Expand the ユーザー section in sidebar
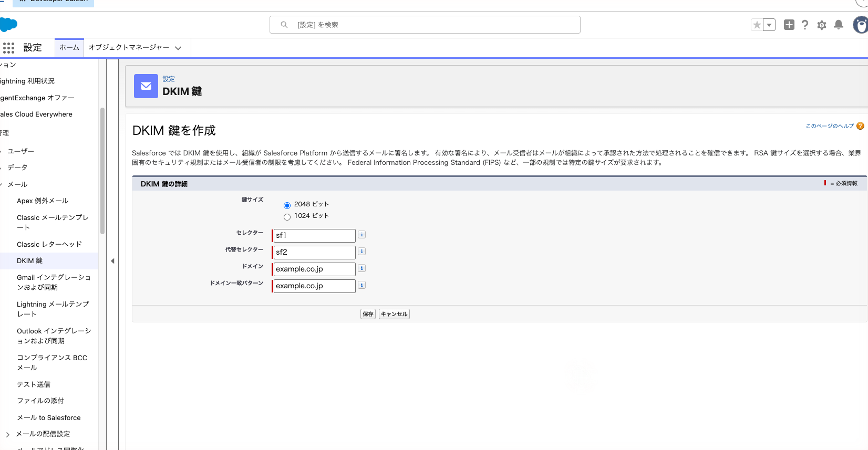The image size is (868, 450). pyautogui.click(x=2, y=151)
